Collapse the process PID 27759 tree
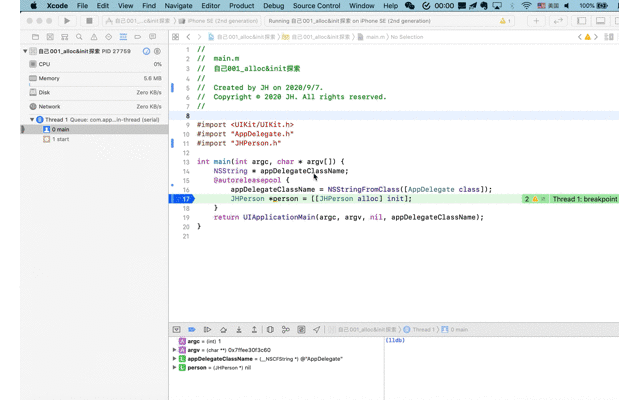This screenshot has height=400, width=640. point(25,51)
